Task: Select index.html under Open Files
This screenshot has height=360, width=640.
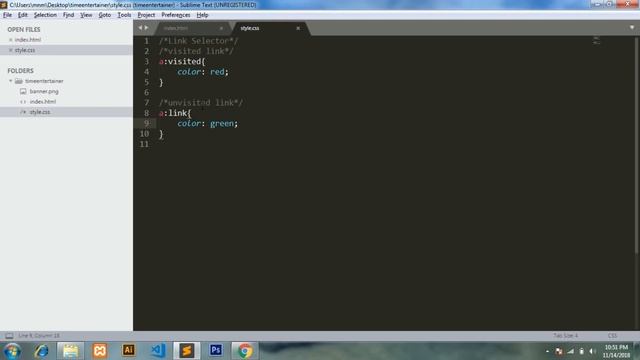Action: point(27,40)
